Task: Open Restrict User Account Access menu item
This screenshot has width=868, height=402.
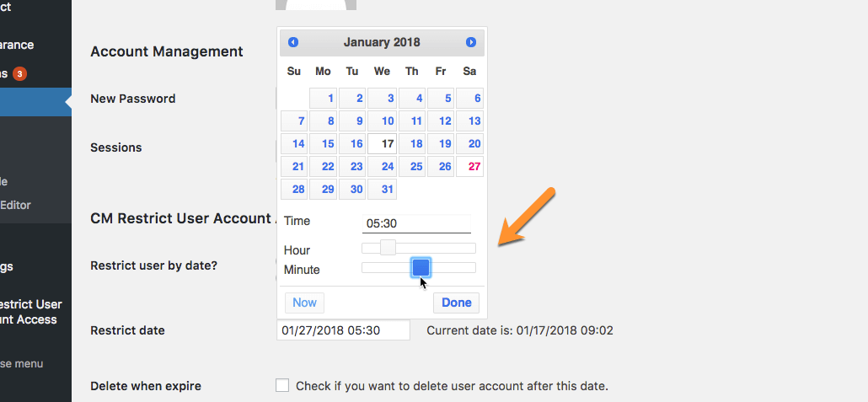Action: click(x=29, y=312)
